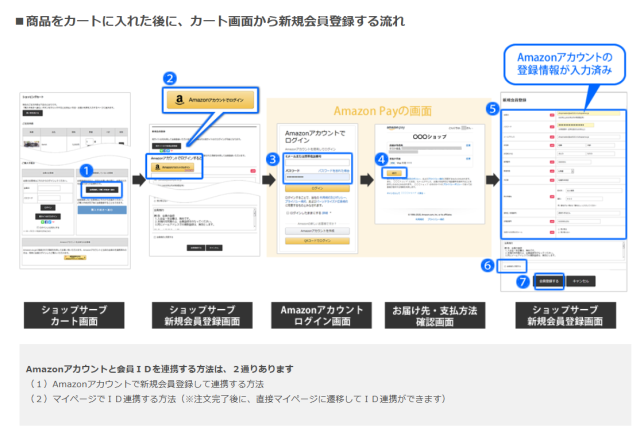Click the black new-member registration button in the cart screen
Screen dimensions: 640x432
[102, 189]
